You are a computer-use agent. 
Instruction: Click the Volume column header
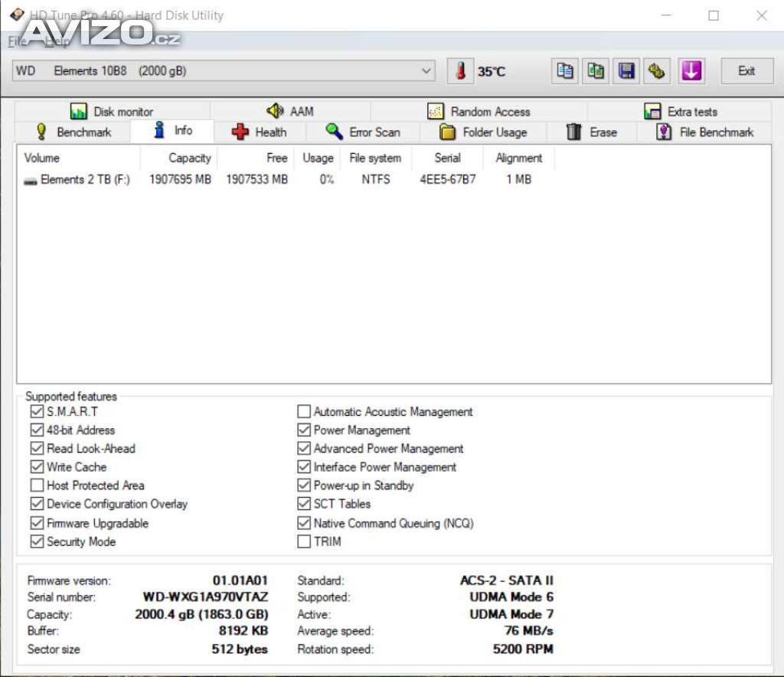(79, 158)
